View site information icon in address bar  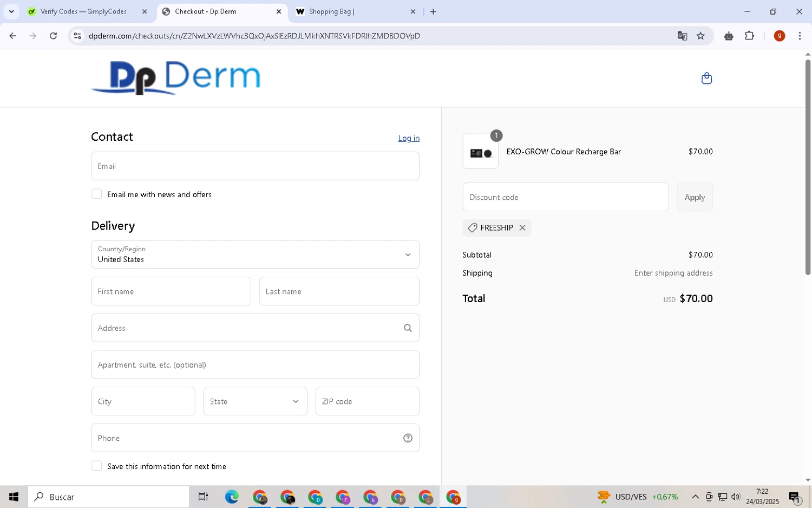pyautogui.click(x=77, y=36)
